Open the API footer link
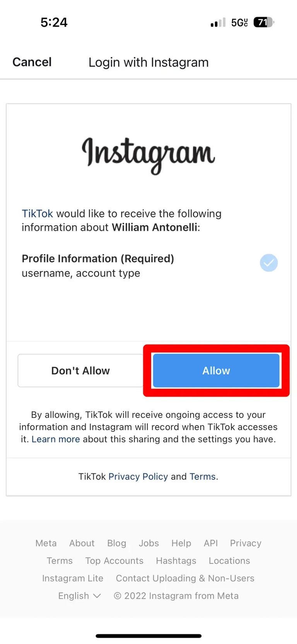 click(211, 543)
